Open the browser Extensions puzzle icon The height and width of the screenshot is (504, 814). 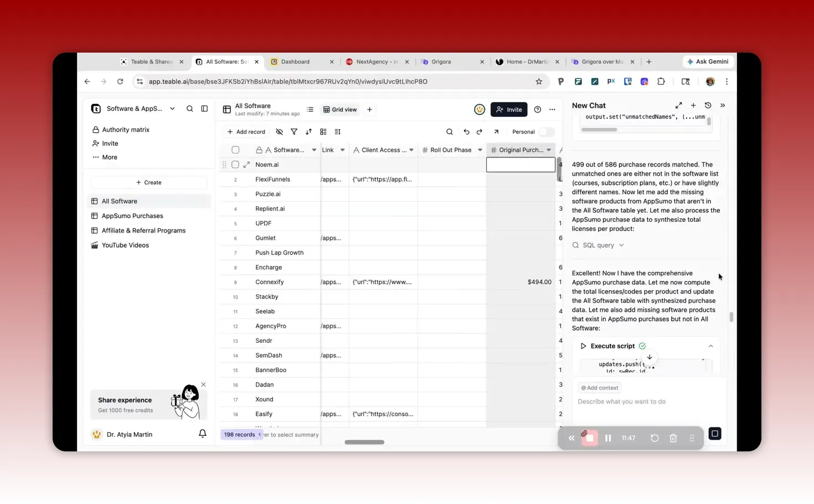point(661,81)
